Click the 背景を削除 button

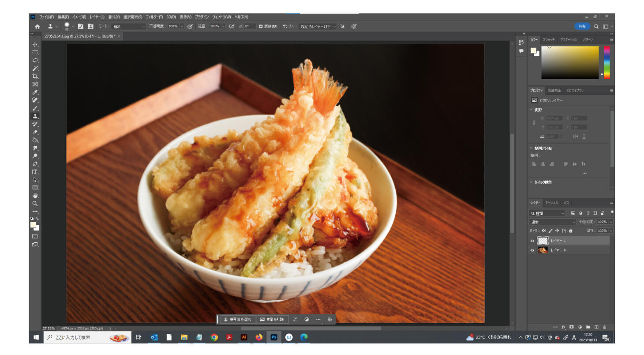(272, 319)
